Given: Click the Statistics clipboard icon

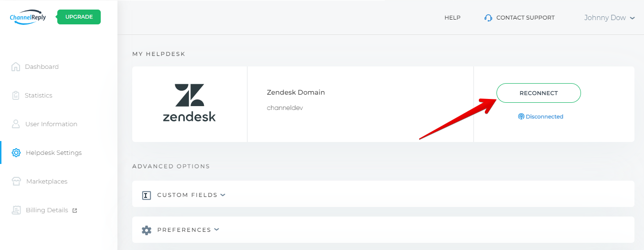Looking at the screenshot, I should point(16,95).
